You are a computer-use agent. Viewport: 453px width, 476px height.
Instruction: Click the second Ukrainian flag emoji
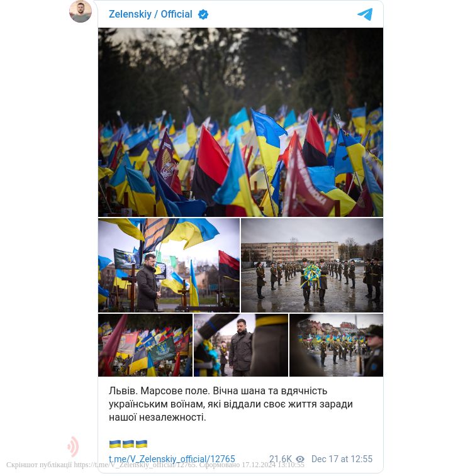[x=128, y=444]
